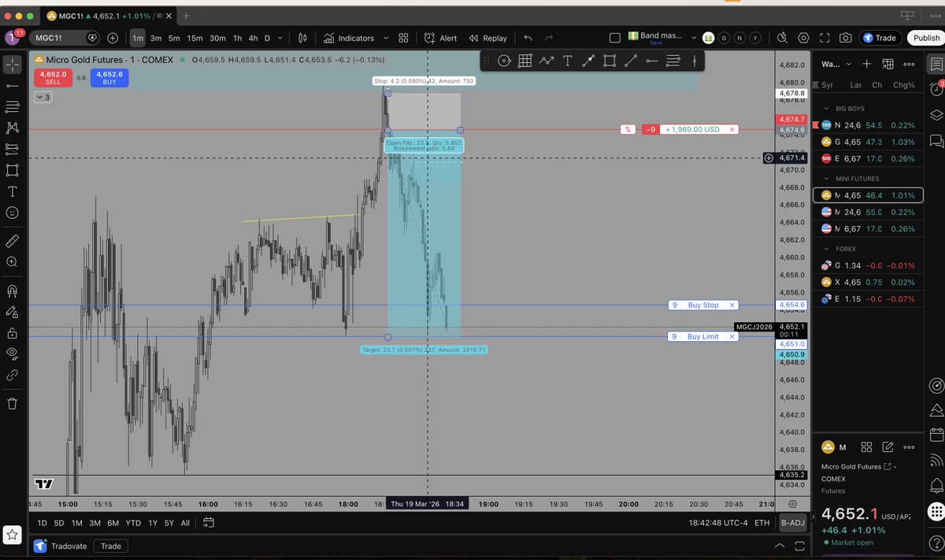Cancel the Buy Limit order
Viewport: 945px width, 560px height.
tap(732, 336)
